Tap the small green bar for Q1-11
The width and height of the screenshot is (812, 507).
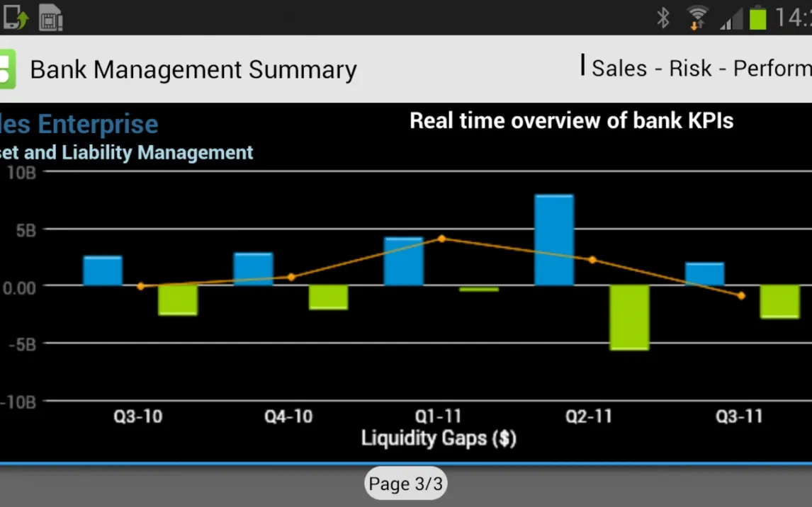[479, 289]
